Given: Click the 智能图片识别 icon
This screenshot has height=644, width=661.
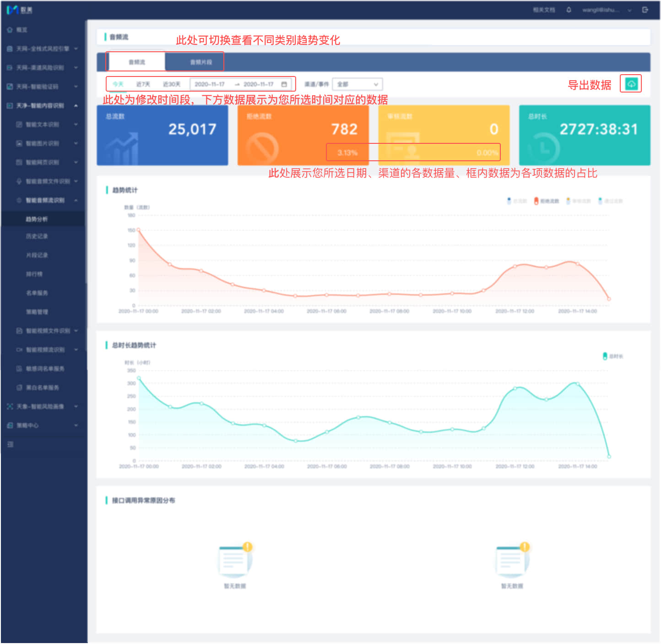Looking at the screenshot, I should click(x=19, y=143).
